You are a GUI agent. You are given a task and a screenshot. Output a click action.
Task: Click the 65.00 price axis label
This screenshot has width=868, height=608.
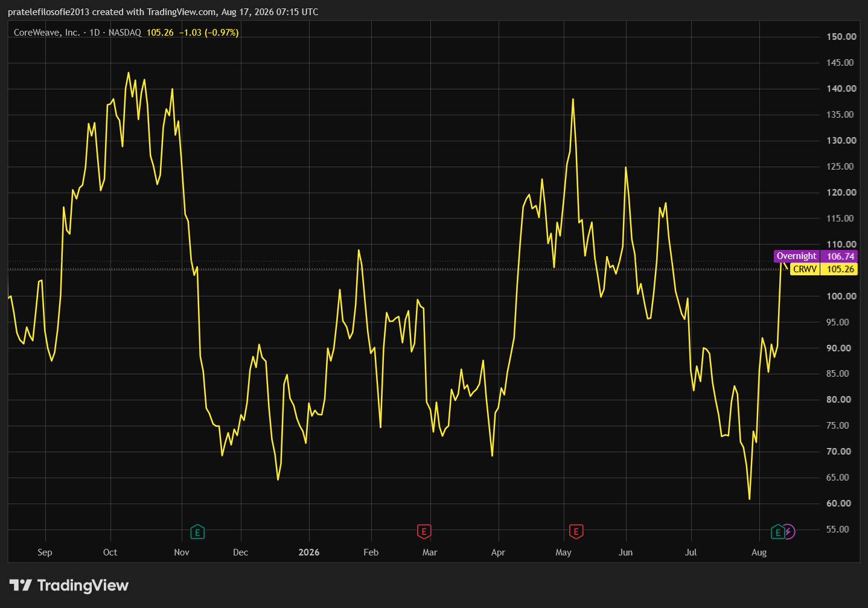point(838,478)
